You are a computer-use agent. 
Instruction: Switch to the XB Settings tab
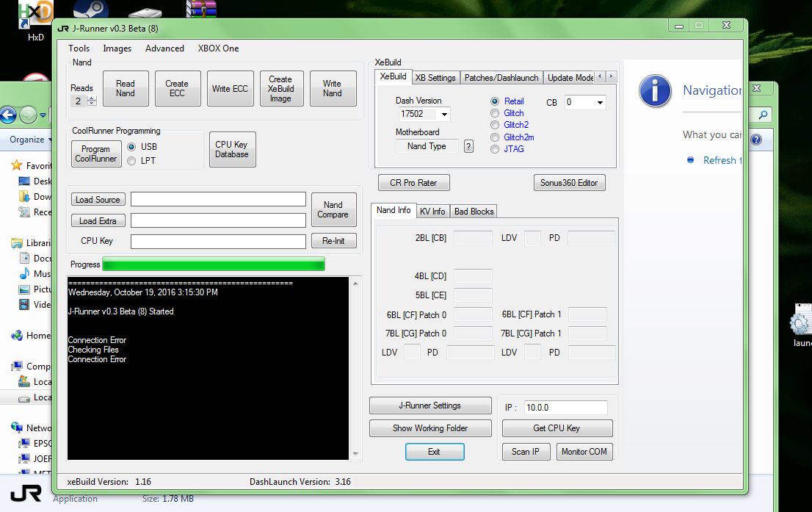435,78
